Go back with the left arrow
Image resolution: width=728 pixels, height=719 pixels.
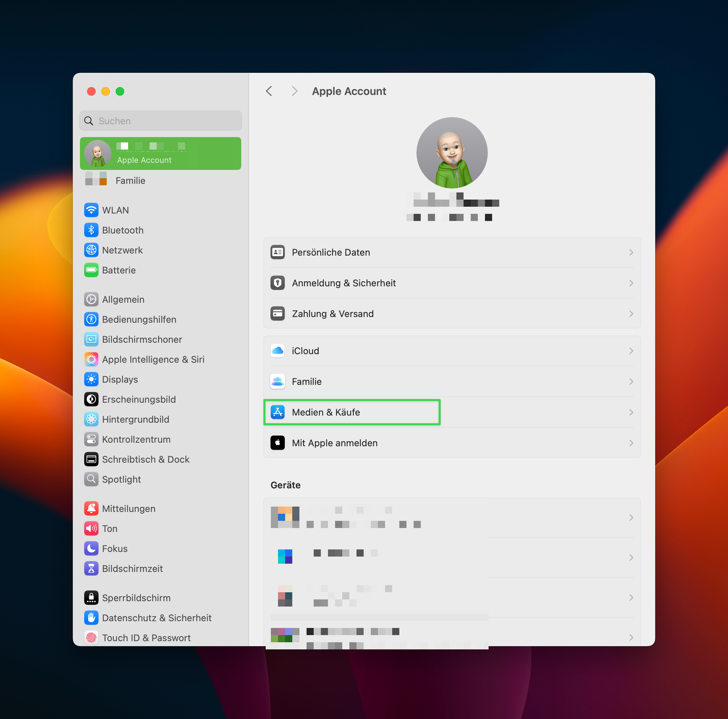click(269, 91)
